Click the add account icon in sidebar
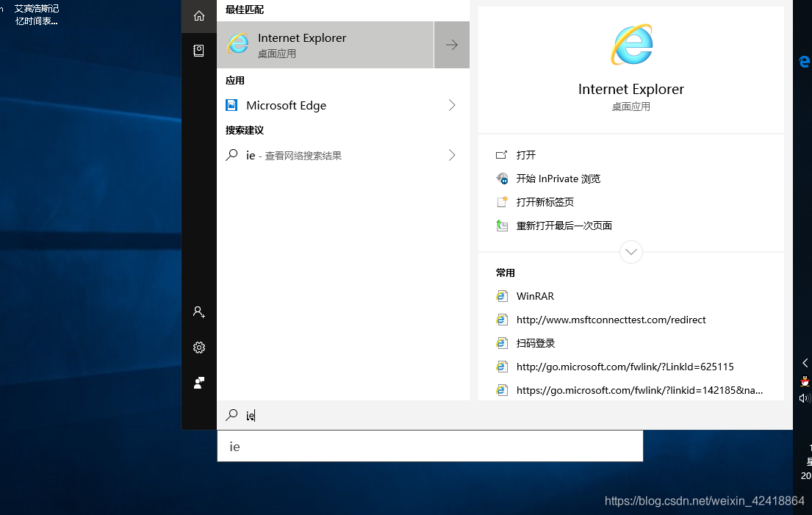 click(x=199, y=311)
